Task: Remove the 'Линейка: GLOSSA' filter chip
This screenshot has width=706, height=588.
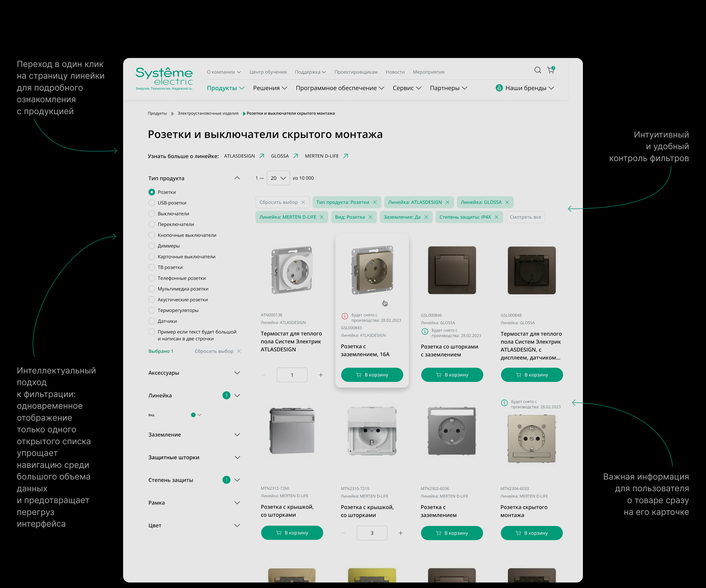Action: click(x=507, y=202)
